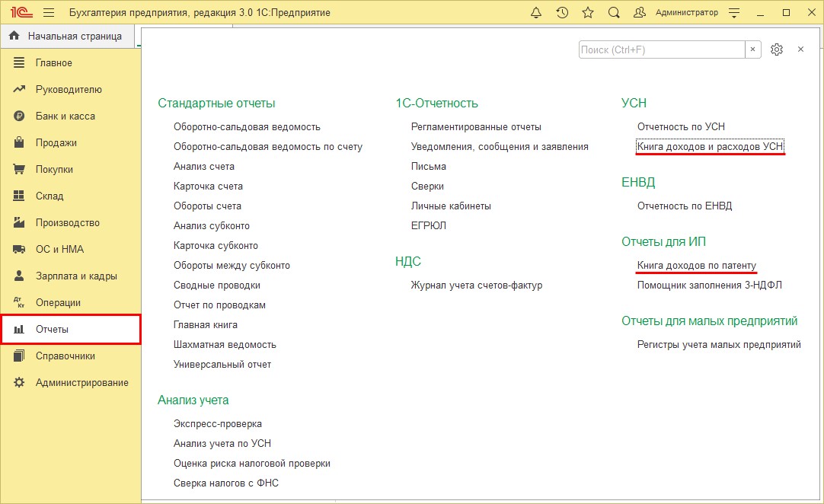Select the Отчеты section

(x=70, y=330)
